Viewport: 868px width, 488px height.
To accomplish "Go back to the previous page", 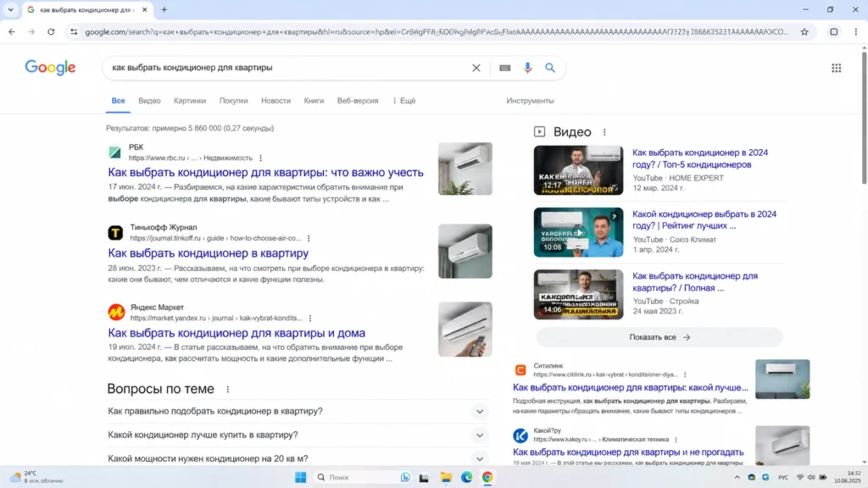I will coord(12,31).
